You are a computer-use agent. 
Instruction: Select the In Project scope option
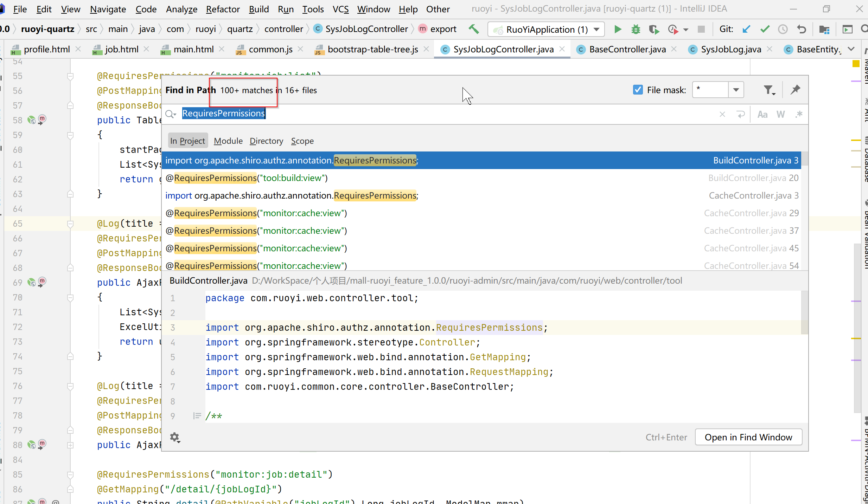187,140
